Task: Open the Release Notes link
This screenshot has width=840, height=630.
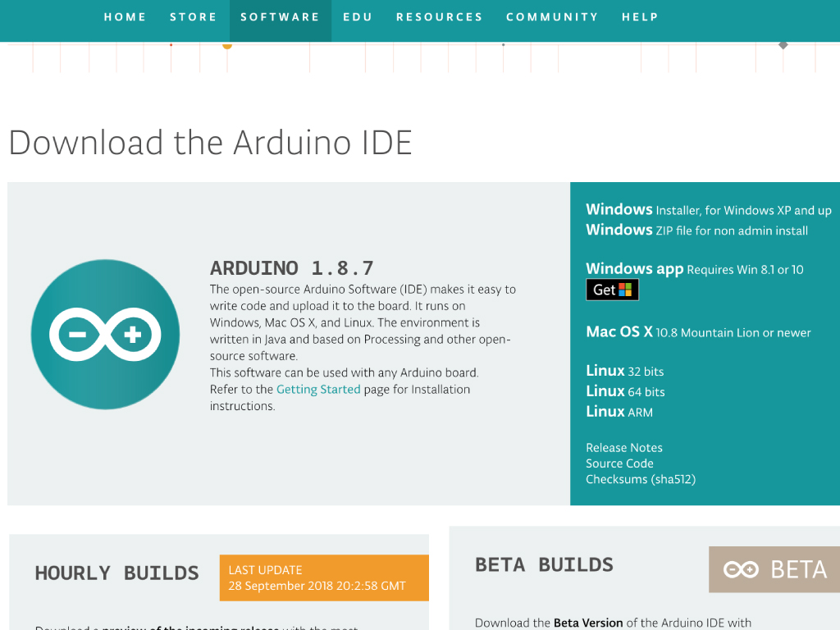Action: coord(624,447)
